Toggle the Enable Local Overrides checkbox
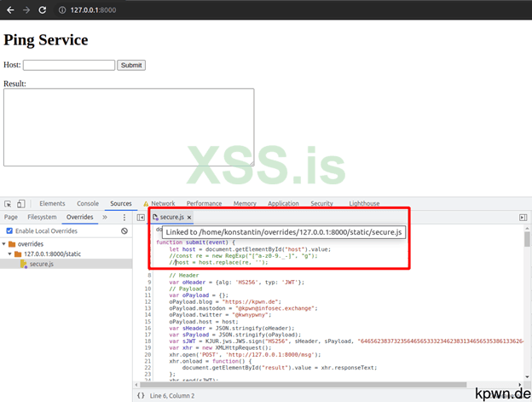 9,231
